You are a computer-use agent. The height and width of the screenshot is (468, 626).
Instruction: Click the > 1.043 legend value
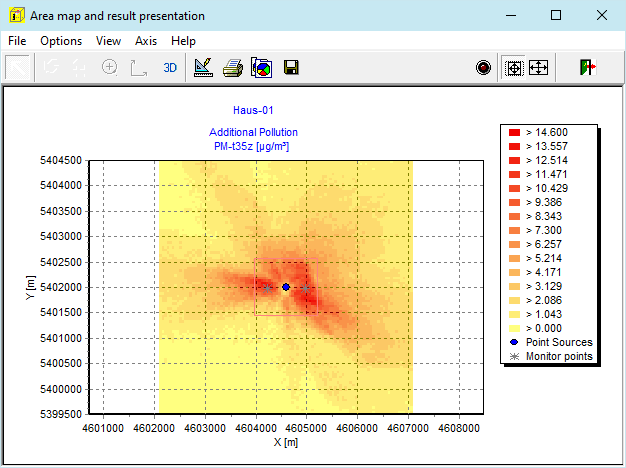(x=544, y=314)
